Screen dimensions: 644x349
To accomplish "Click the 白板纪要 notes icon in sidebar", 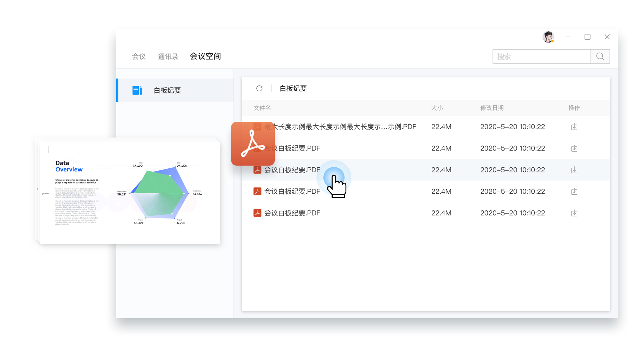I will pos(137,90).
